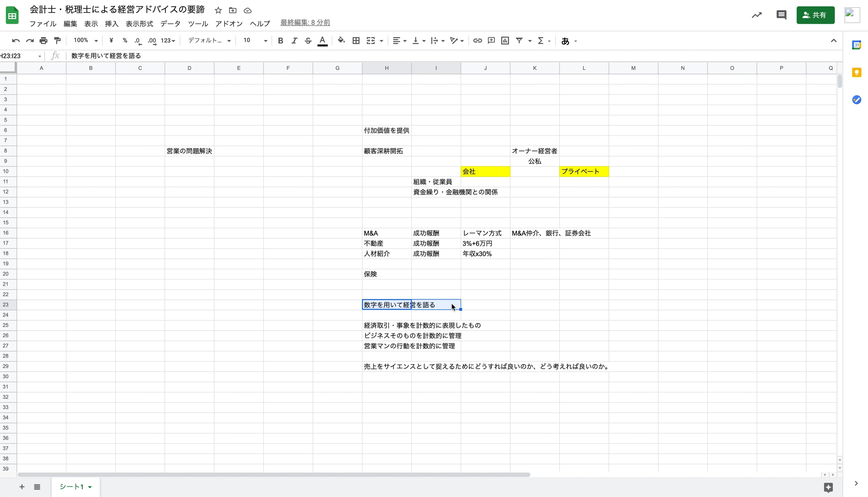Open revision history via 最終編集 link
The height and width of the screenshot is (497, 868).
(305, 22)
